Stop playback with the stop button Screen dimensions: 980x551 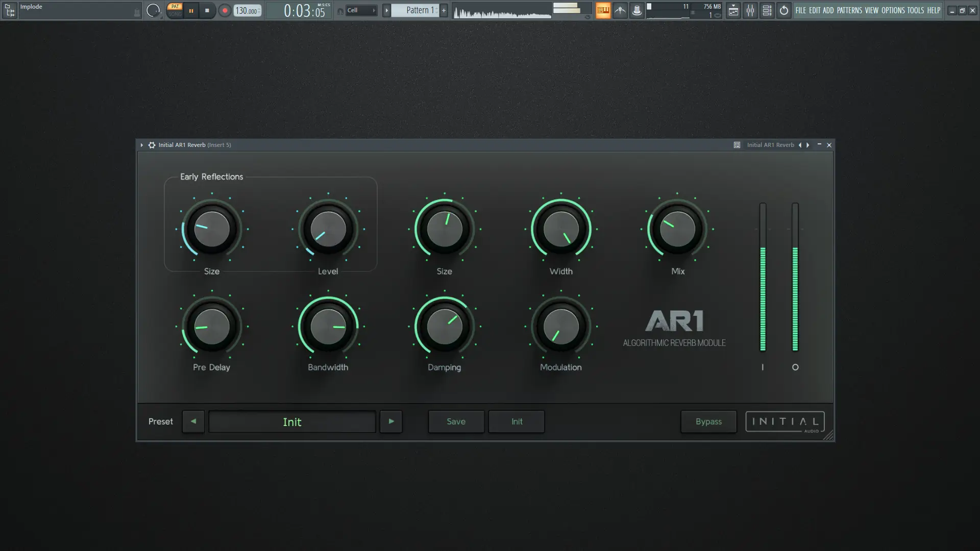(207, 10)
